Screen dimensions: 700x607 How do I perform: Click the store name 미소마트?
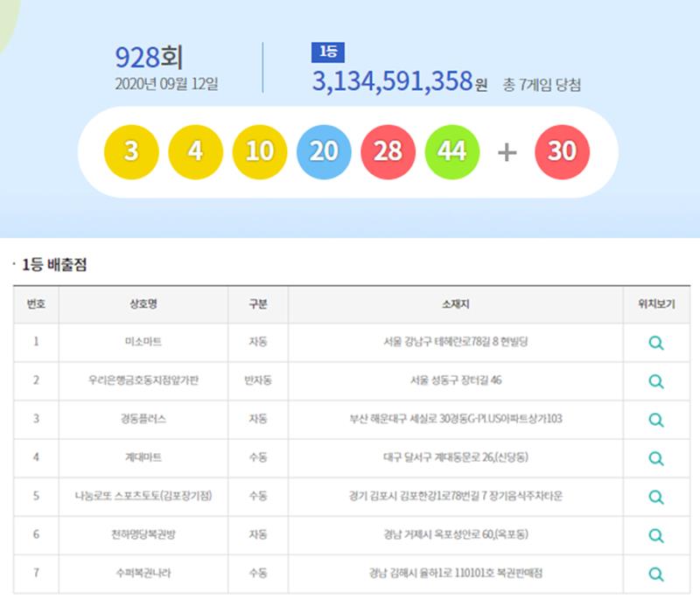click(143, 342)
